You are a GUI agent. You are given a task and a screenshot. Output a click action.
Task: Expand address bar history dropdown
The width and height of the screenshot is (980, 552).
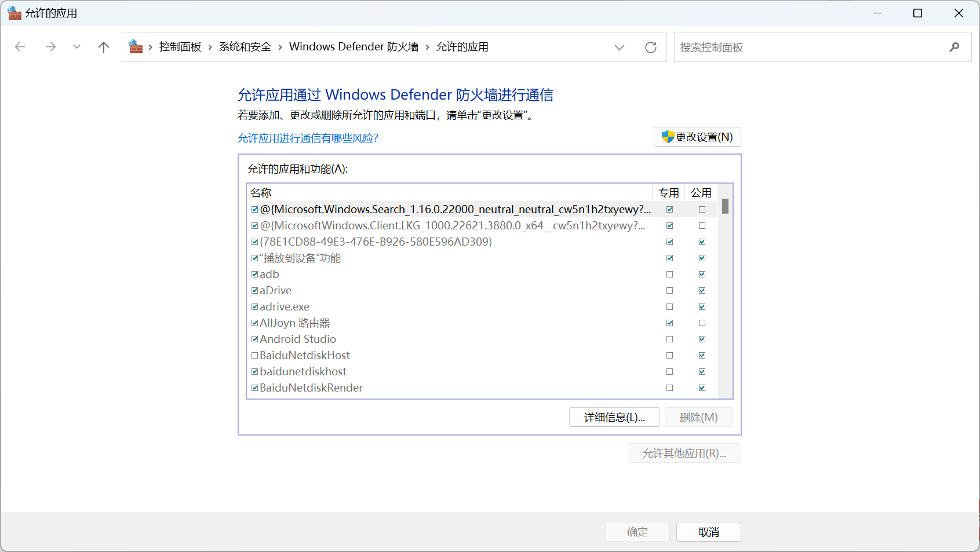tap(620, 47)
